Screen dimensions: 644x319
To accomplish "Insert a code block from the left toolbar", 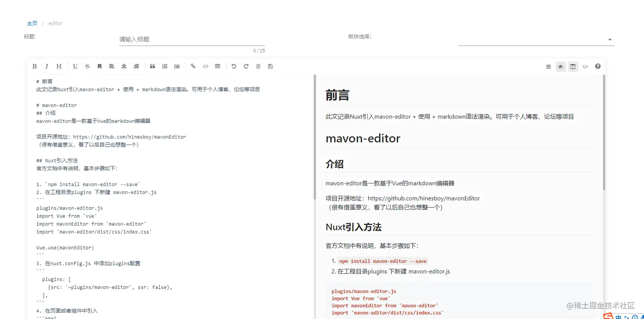I will (205, 66).
